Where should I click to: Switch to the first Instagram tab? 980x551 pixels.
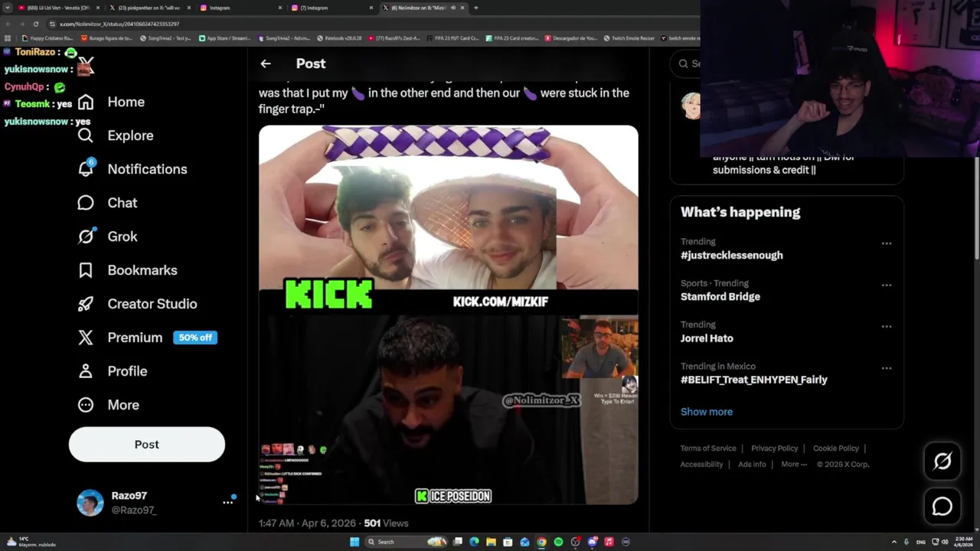point(240,8)
